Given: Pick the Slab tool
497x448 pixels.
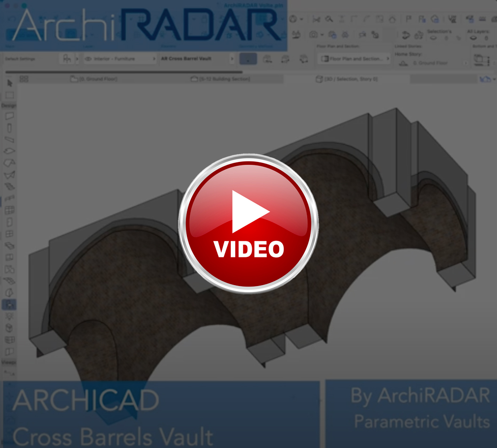Looking at the screenshot, I should point(9,151).
